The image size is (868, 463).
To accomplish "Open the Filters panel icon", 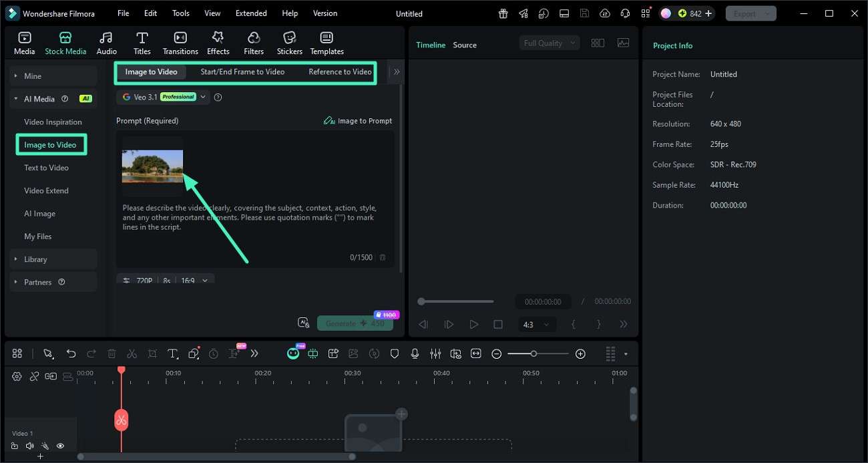I will (254, 43).
